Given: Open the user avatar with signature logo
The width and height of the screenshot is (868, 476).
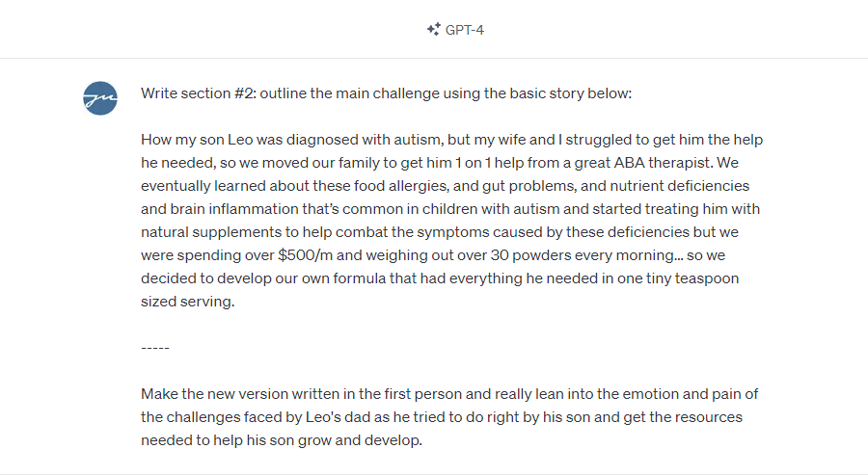Looking at the screenshot, I should [x=100, y=98].
